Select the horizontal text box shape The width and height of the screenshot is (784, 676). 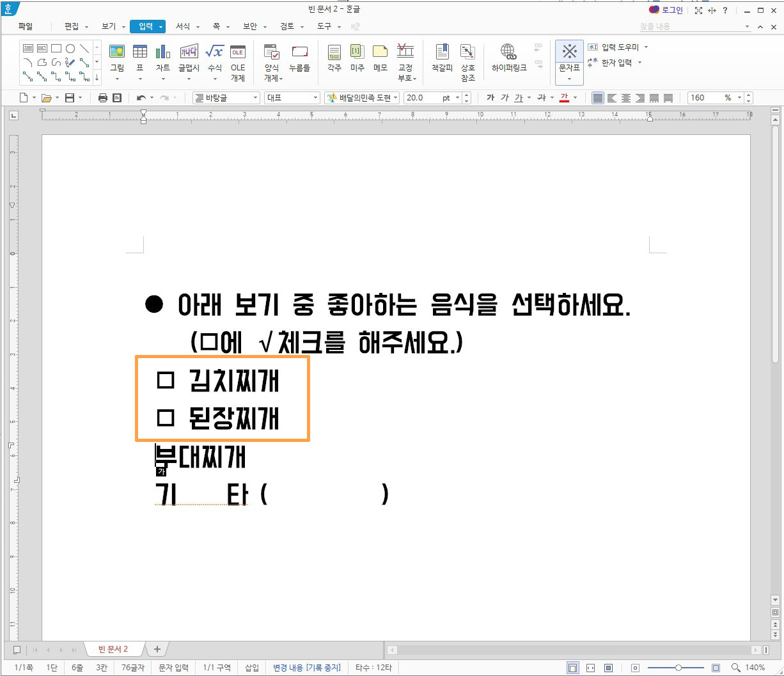click(28, 48)
